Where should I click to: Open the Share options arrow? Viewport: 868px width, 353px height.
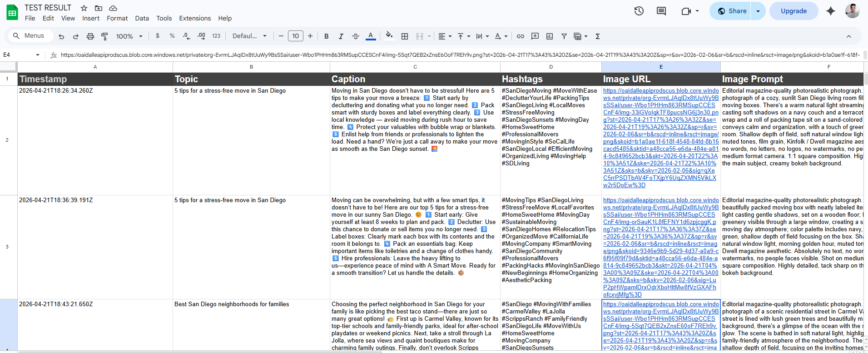(758, 11)
